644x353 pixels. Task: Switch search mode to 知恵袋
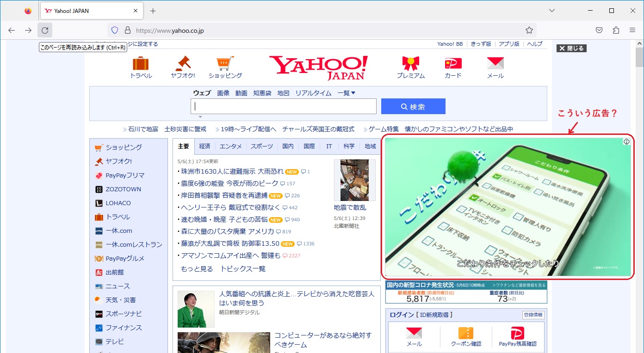262,93
